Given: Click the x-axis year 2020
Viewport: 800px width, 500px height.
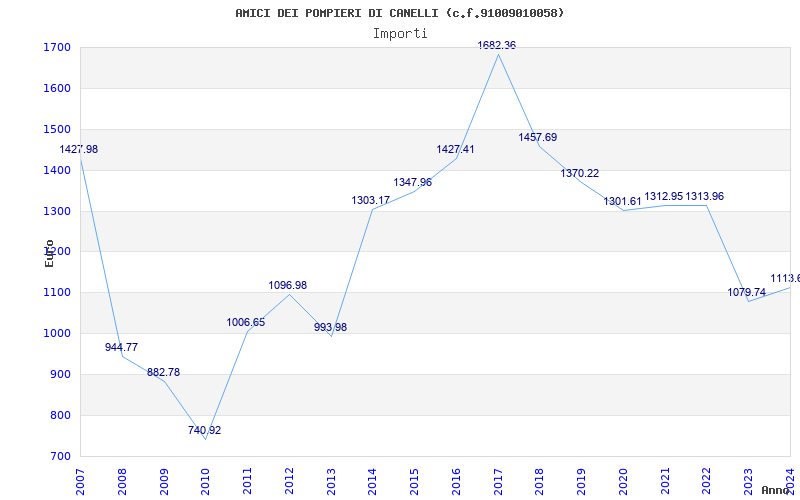Looking at the screenshot, I should coord(623,482).
